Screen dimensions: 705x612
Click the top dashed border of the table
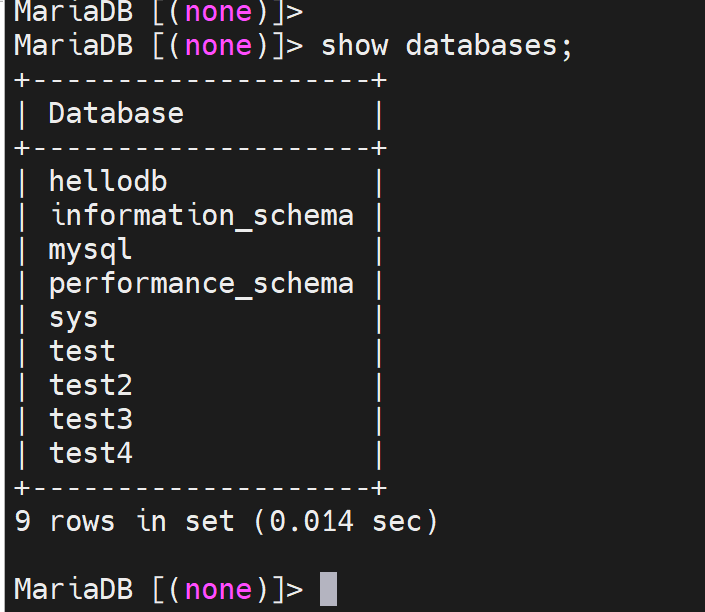[200, 79]
